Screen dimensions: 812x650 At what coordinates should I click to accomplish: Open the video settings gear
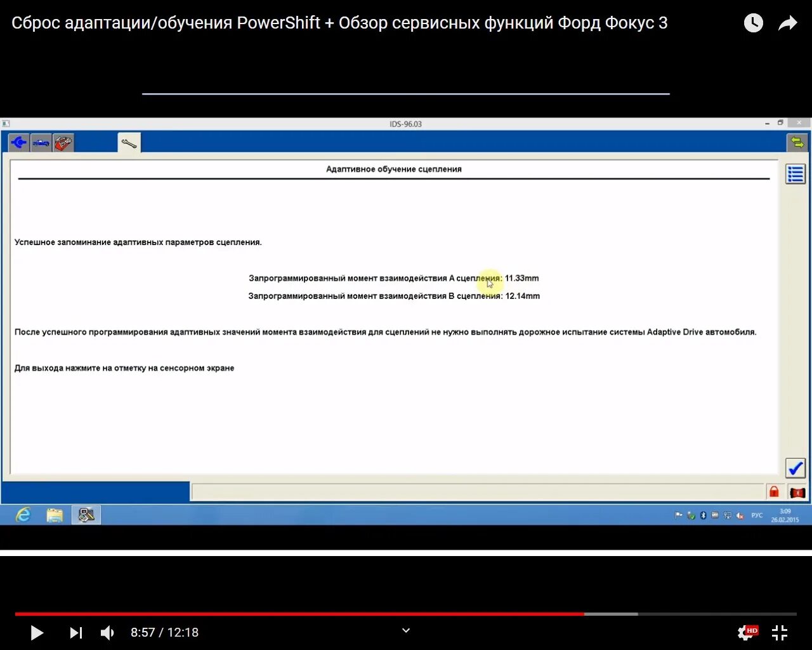[x=746, y=633]
